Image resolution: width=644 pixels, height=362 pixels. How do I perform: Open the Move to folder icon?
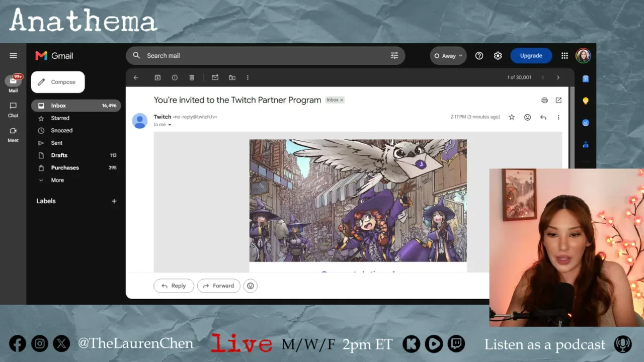(232, 77)
